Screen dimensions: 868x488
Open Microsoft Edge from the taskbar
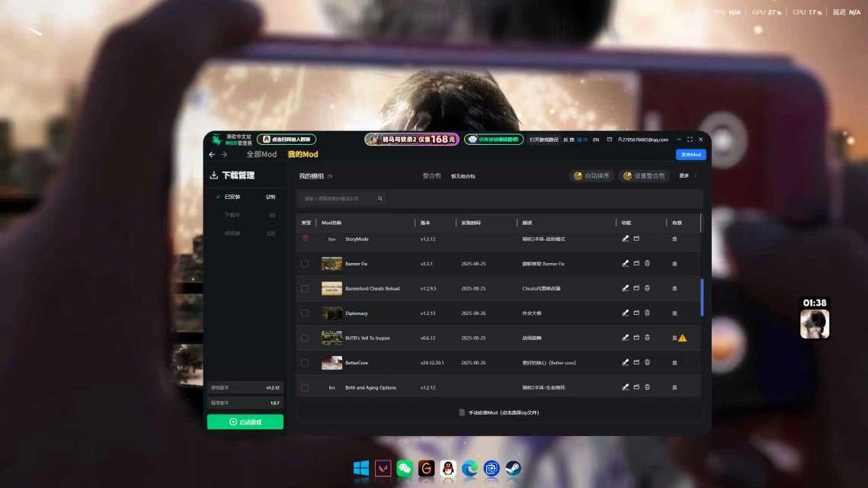(x=469, y=469)
